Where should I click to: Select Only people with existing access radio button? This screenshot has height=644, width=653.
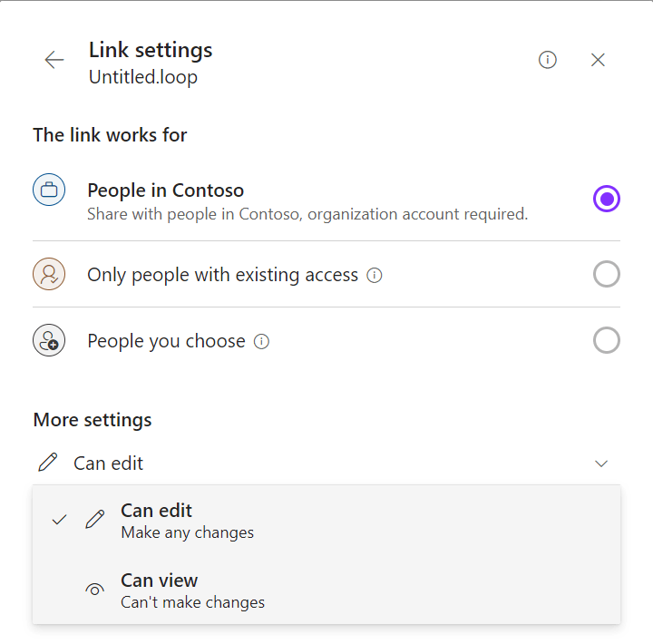click(607, 274)
